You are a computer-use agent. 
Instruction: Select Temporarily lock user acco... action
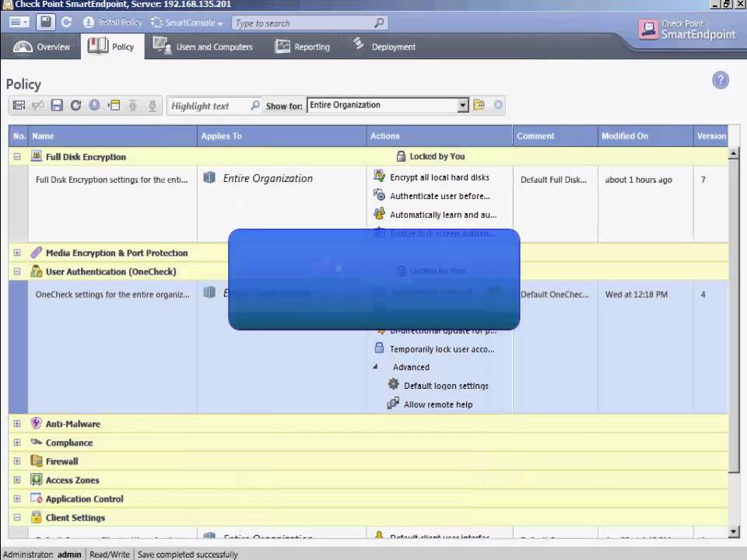(442, 349)
